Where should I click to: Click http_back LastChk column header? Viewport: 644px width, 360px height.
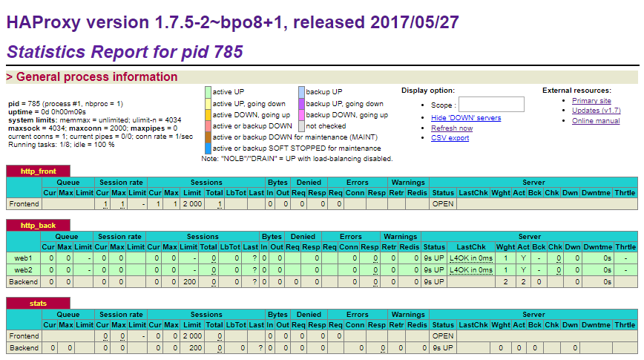coord(471,247)
